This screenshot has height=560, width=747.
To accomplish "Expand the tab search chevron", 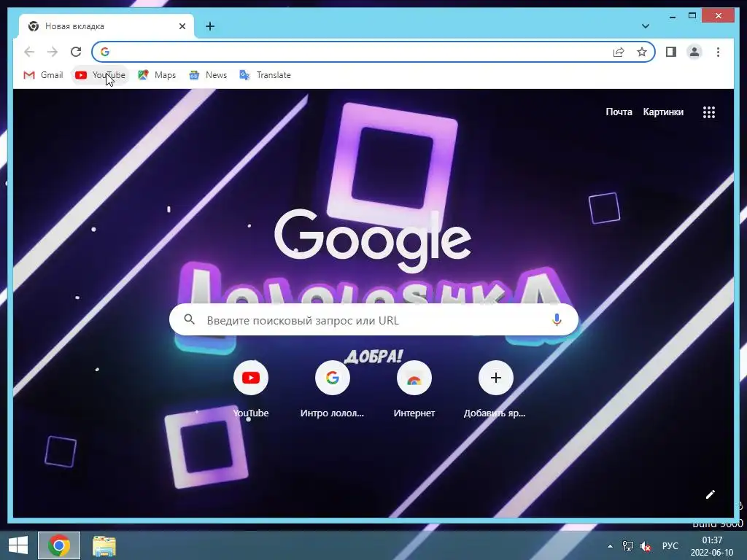I will 646,26.
